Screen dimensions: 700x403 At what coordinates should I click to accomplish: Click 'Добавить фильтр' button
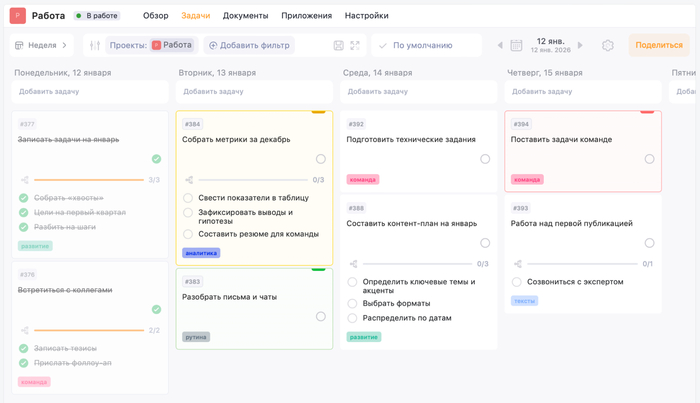click(249, 46)
